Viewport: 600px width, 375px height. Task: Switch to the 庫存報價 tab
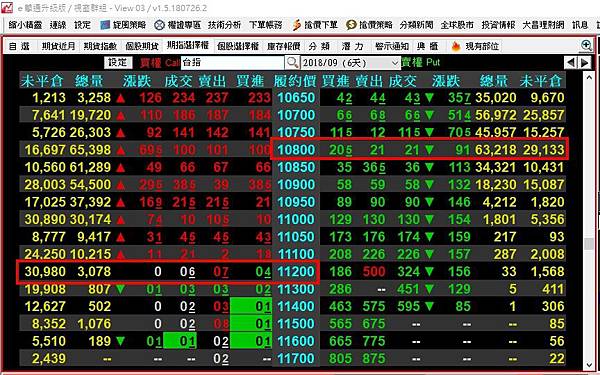click(284, 47)
